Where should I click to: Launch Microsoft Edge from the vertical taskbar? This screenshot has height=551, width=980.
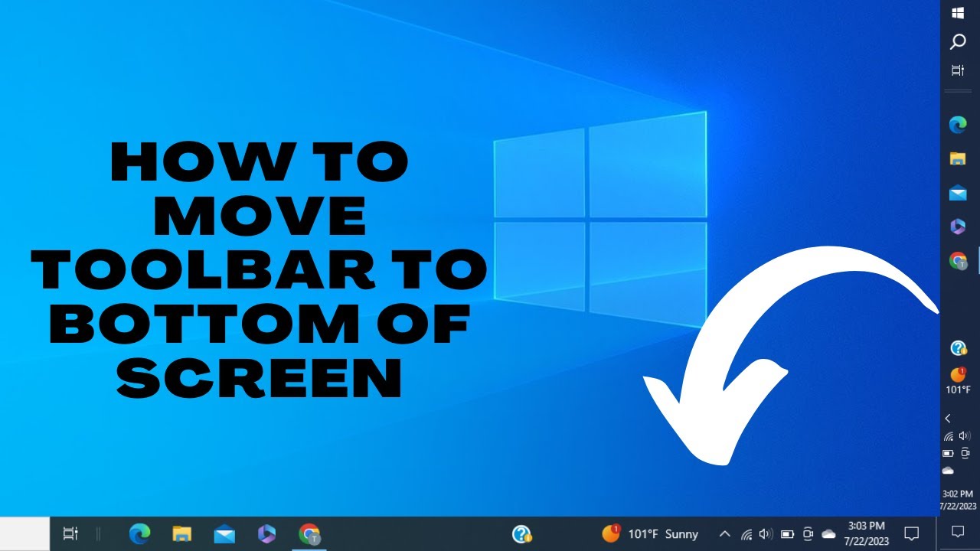(958, 124)
